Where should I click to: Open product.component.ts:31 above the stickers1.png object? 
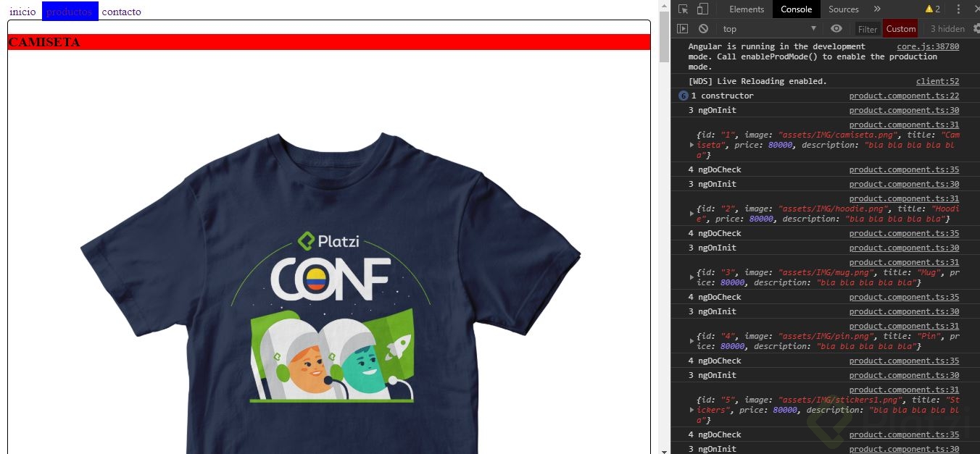click(904, 390)
